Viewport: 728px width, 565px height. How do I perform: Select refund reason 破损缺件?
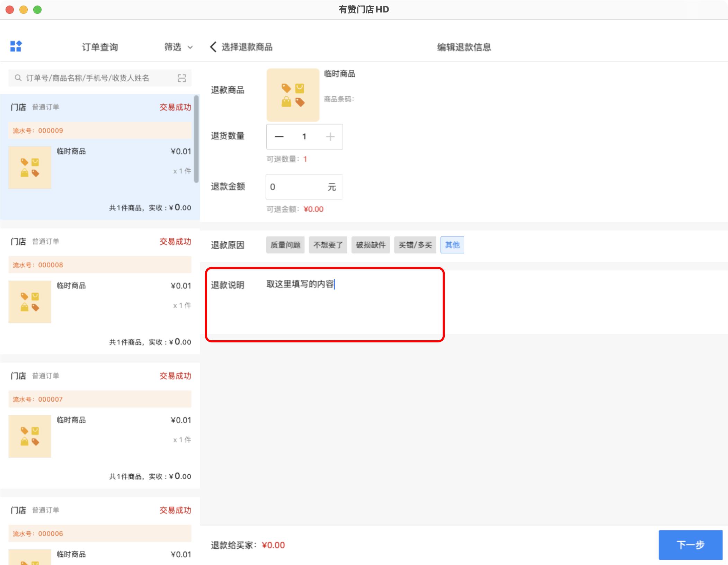coord(370,245)
